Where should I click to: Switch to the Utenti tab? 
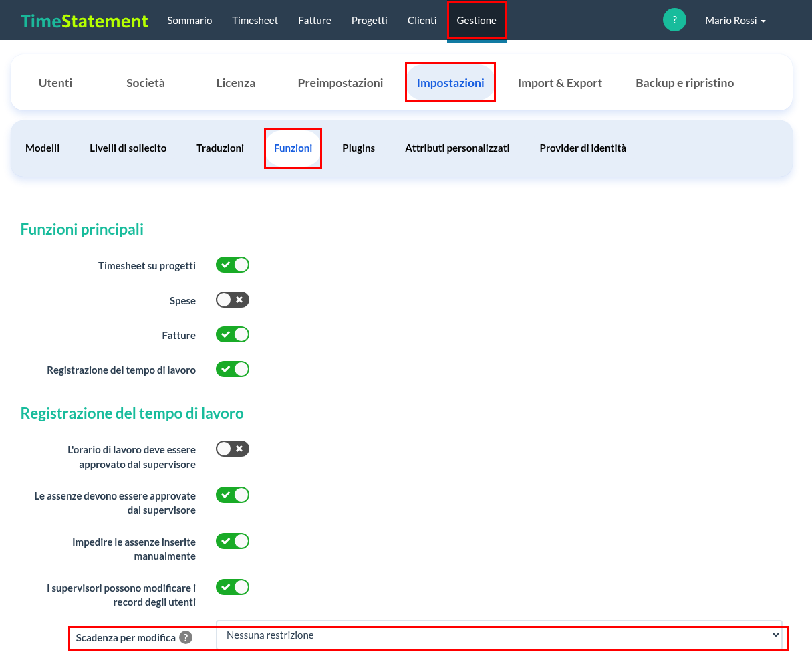point(55,83)
